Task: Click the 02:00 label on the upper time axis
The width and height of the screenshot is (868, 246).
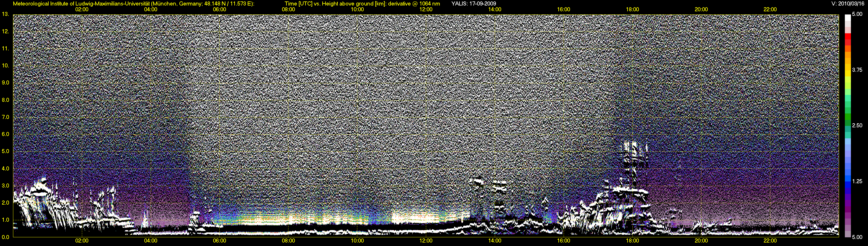Action: tap(82, 10)
